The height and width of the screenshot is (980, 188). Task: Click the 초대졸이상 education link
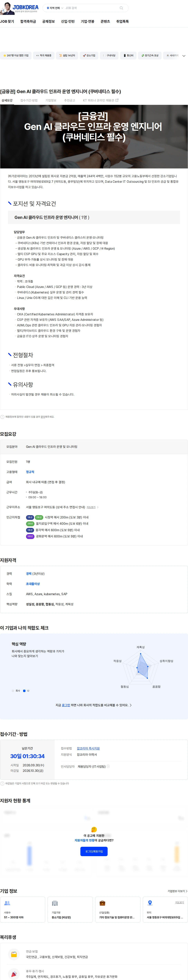pos(33,584)
